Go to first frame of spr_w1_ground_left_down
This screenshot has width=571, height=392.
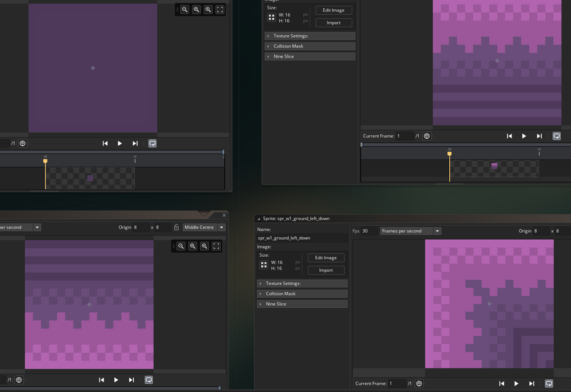(x=501, y=384)
